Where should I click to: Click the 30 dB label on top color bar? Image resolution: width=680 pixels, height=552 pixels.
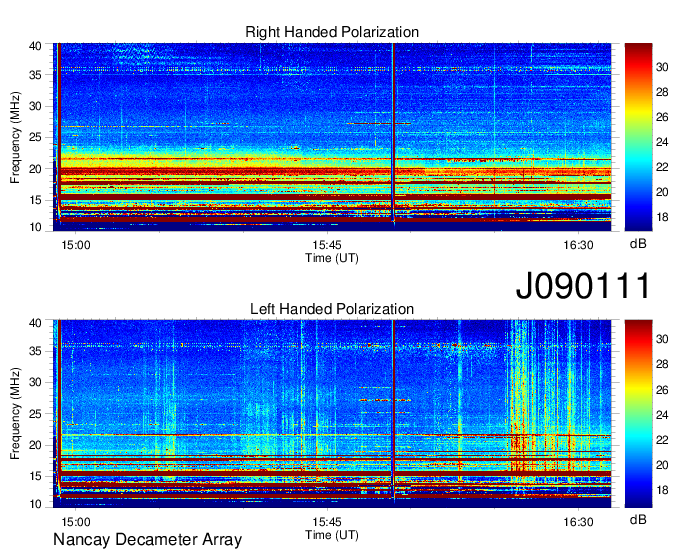coord(662,67)
